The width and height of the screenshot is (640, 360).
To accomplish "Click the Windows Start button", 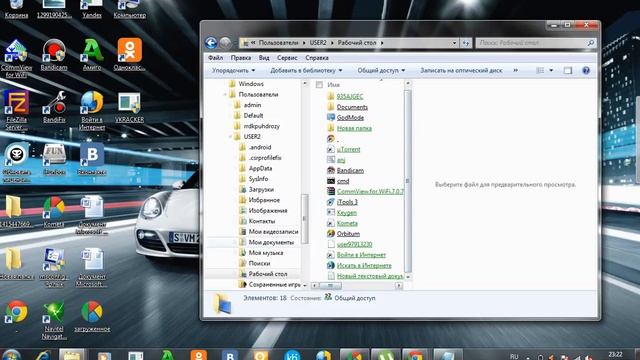I will [11, 355].
